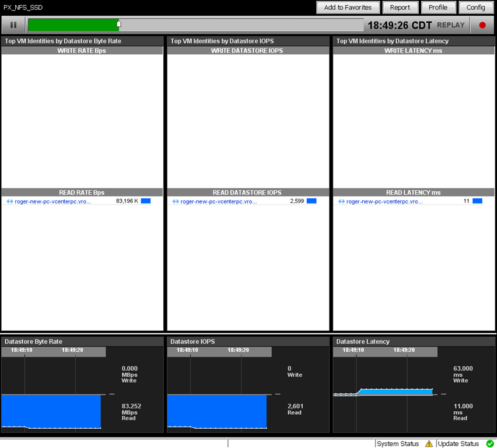Open roger-new-pc-vcenterpc link under Read Latency ms
This screenshot has width=497, height=448.
384,201
